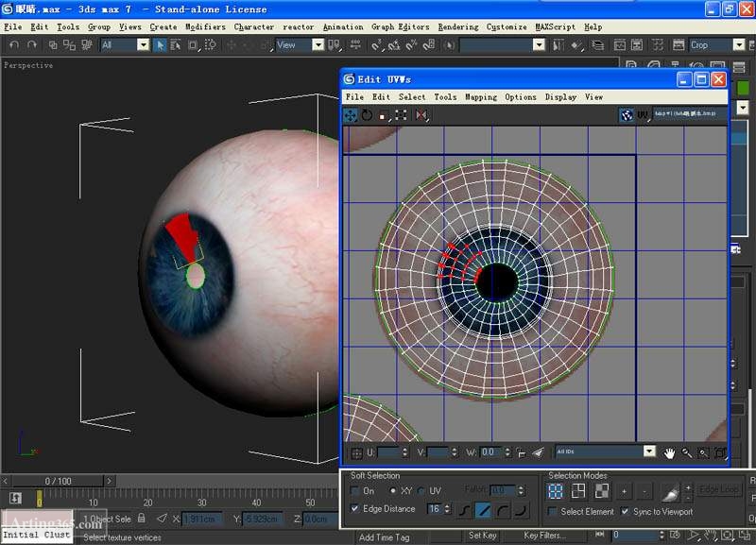The width and height of the screenshot is (756, 545).
Task: Open the 'Crop' render type dropdown
Action: [x=739, y=44]
